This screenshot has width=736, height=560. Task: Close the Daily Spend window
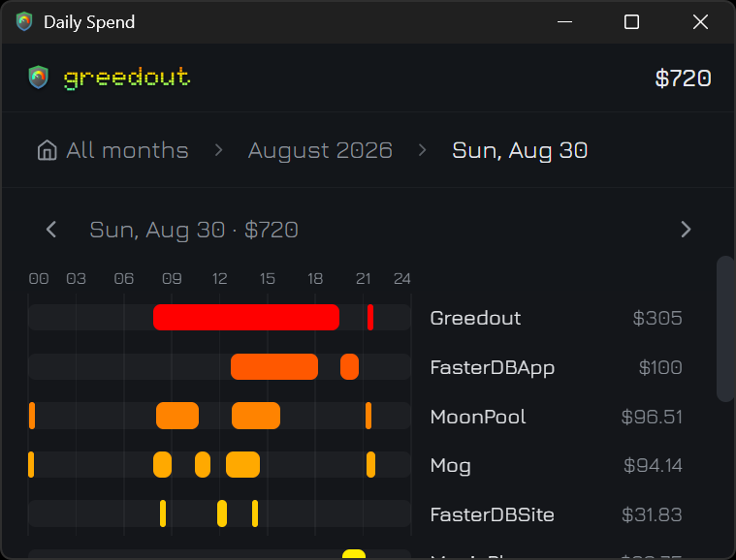point(700,21)
